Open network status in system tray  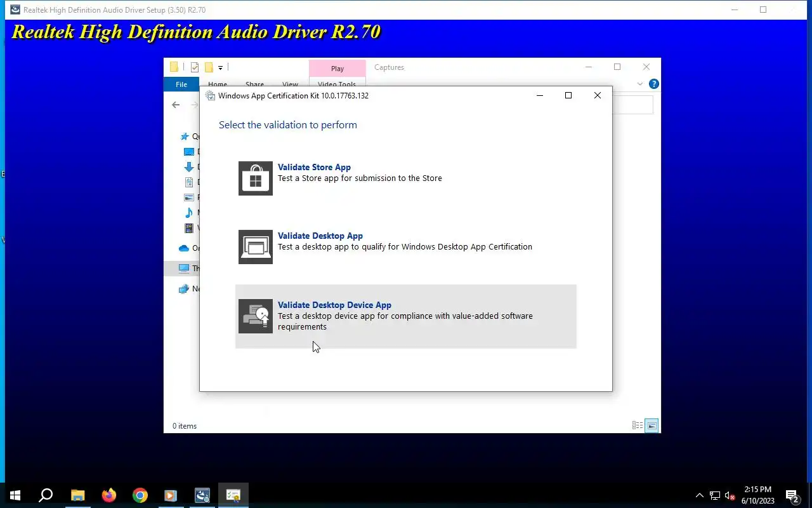click(715, 495)
